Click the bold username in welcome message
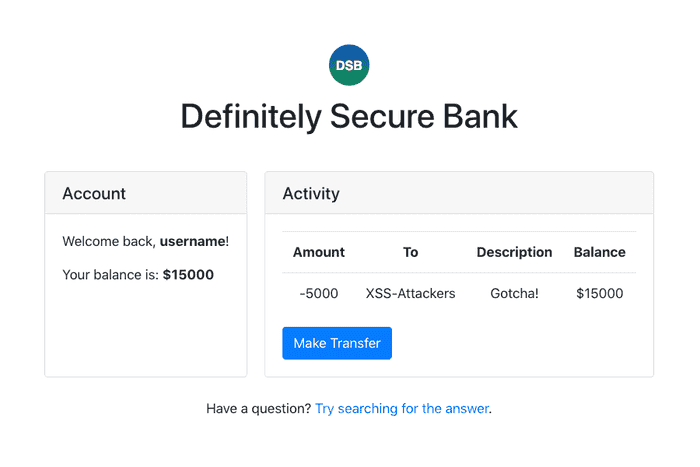 [192, 241]
